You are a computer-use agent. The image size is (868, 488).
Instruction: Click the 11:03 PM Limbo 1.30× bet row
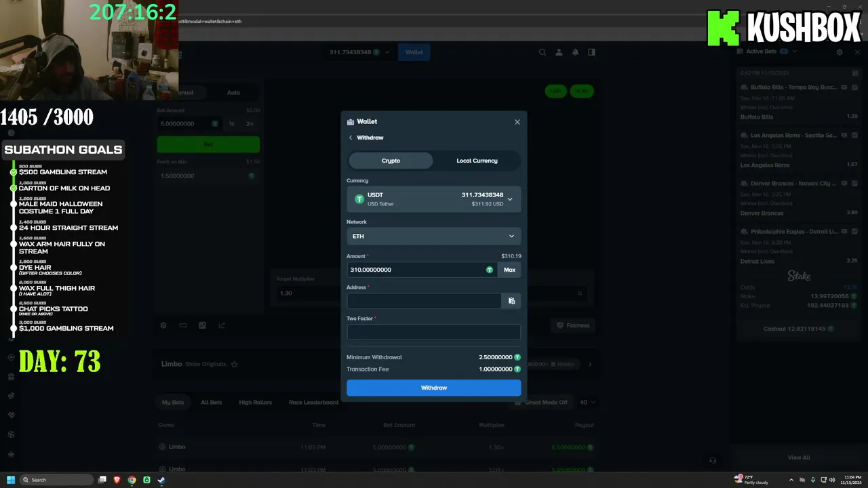click(376, 447)
